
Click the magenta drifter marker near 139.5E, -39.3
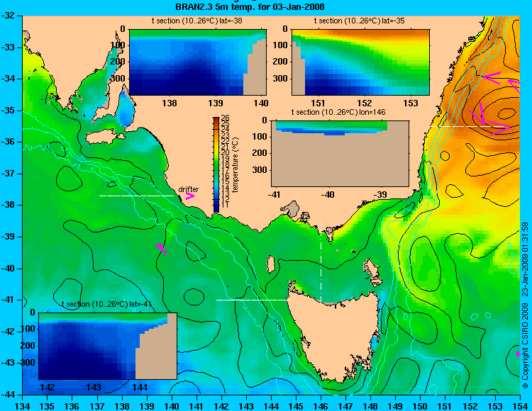(162, 249)
